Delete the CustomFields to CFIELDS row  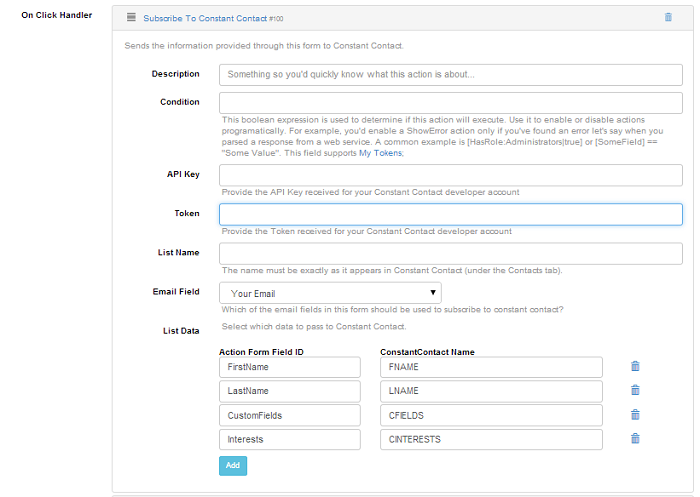635,414
